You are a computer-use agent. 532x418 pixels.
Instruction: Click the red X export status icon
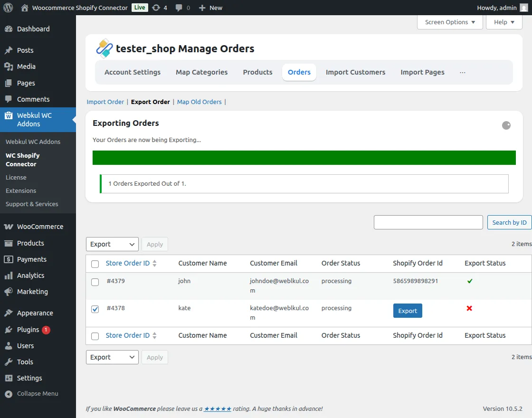[x=469, y=308]
